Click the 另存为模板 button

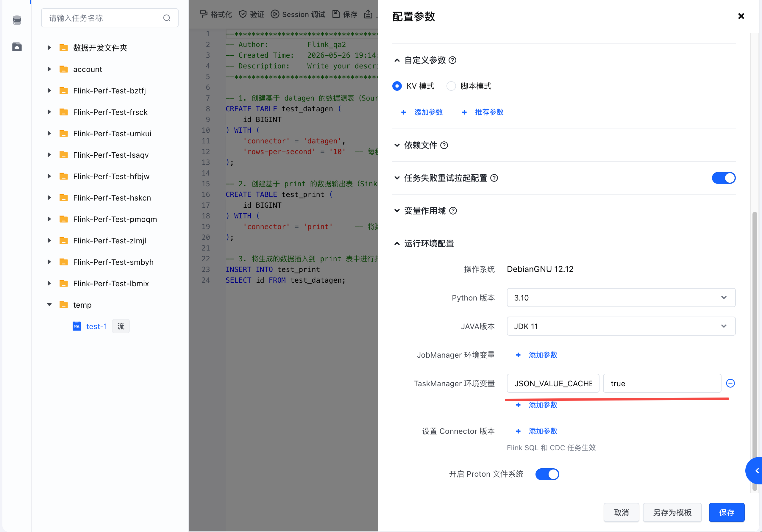coord(672,513)
